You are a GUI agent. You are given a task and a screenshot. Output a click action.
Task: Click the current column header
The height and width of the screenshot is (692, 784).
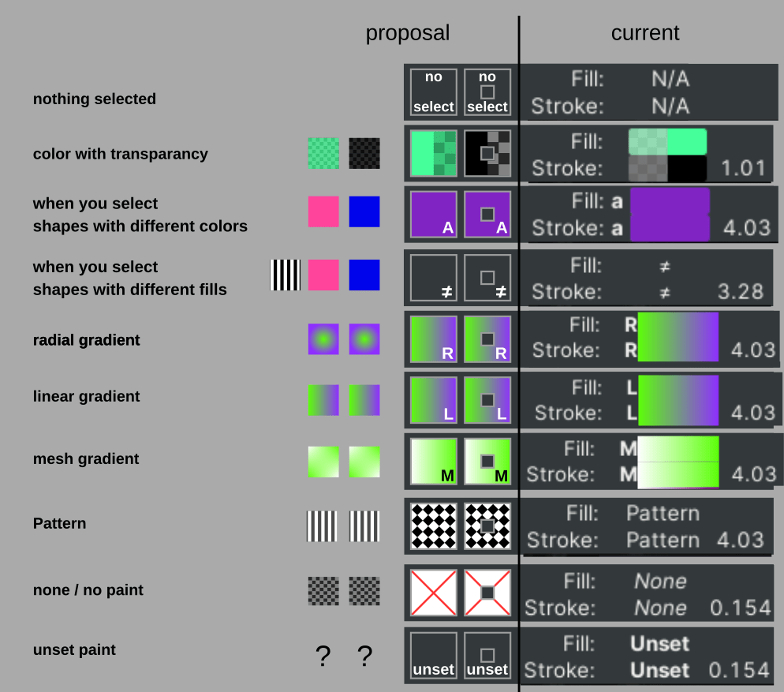644,33
